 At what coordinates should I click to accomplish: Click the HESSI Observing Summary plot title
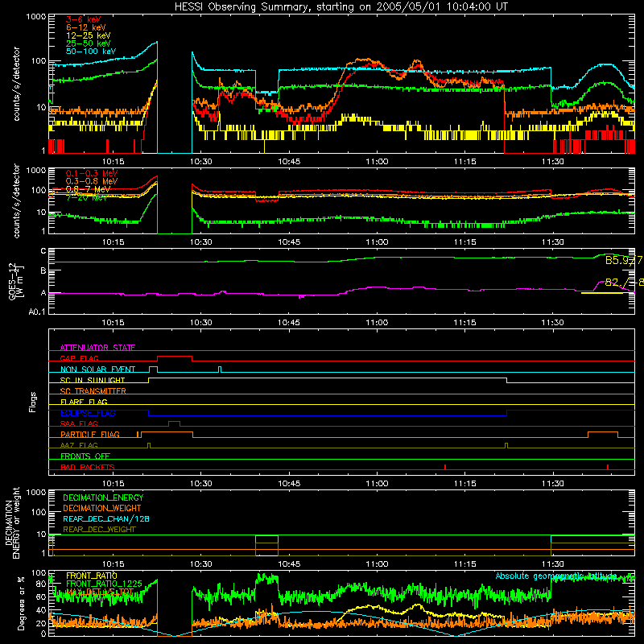(x=341, y=6)
